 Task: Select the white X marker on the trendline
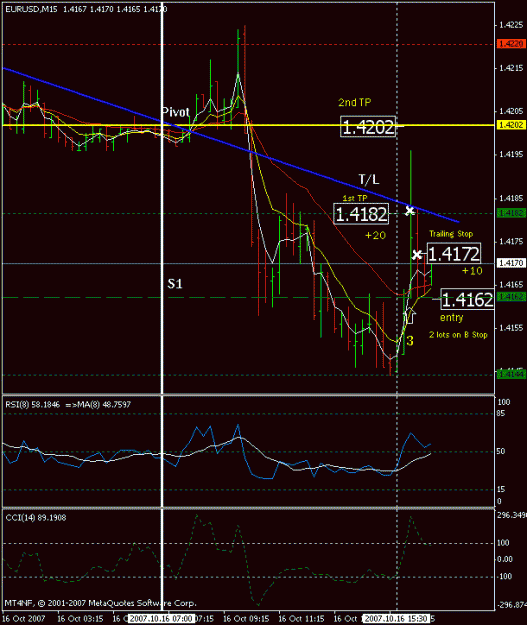tap(409, 211)
